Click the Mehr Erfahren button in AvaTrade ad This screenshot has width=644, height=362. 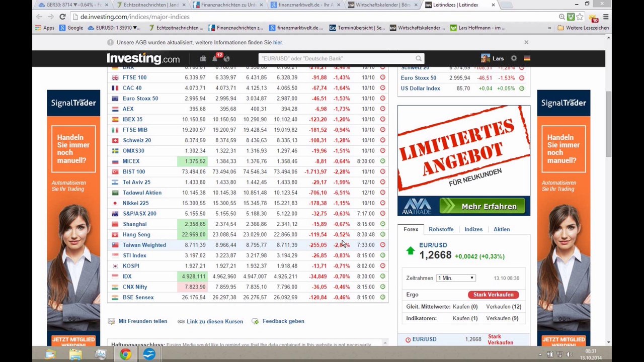pos(482,206)
